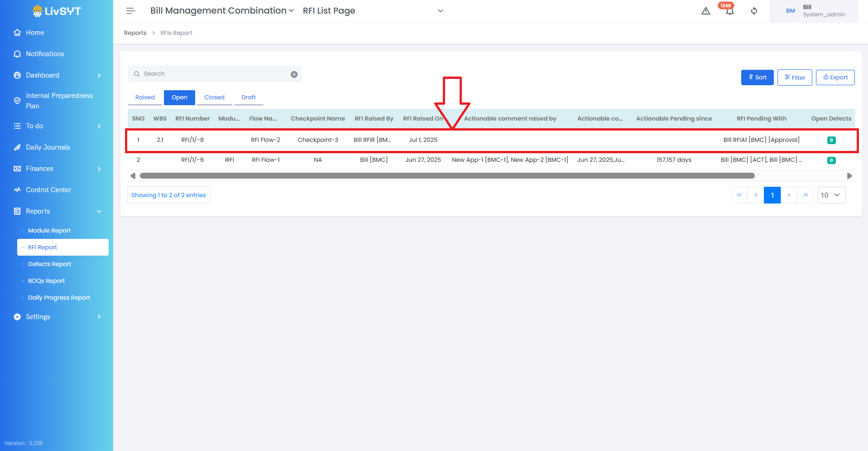Click the horizontal scrollbar right arrow
This screenshot has height=451, width=868.
[849, 176]
